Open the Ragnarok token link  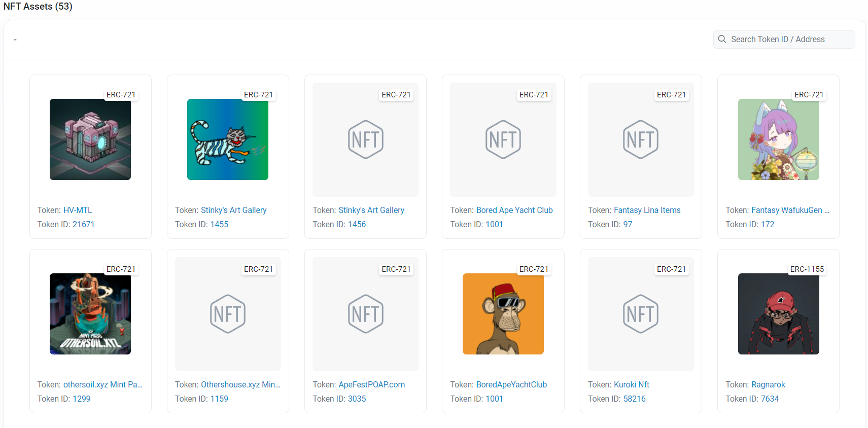768,384
